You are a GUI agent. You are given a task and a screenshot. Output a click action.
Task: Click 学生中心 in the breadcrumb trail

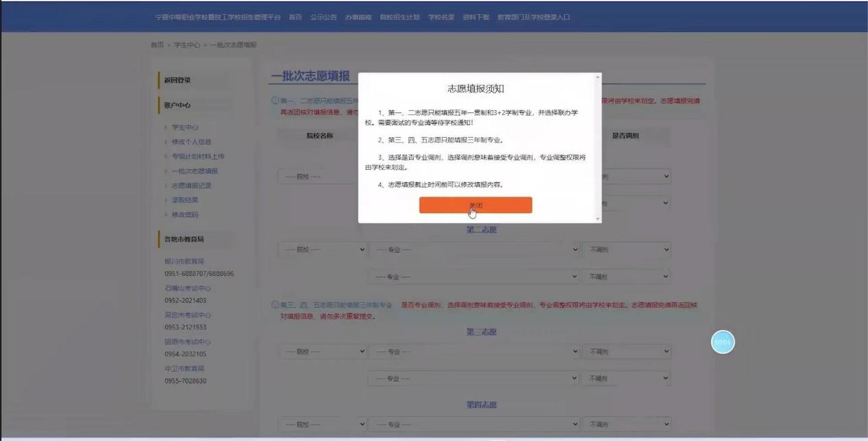pyautogui.click(x=186, y=45)
